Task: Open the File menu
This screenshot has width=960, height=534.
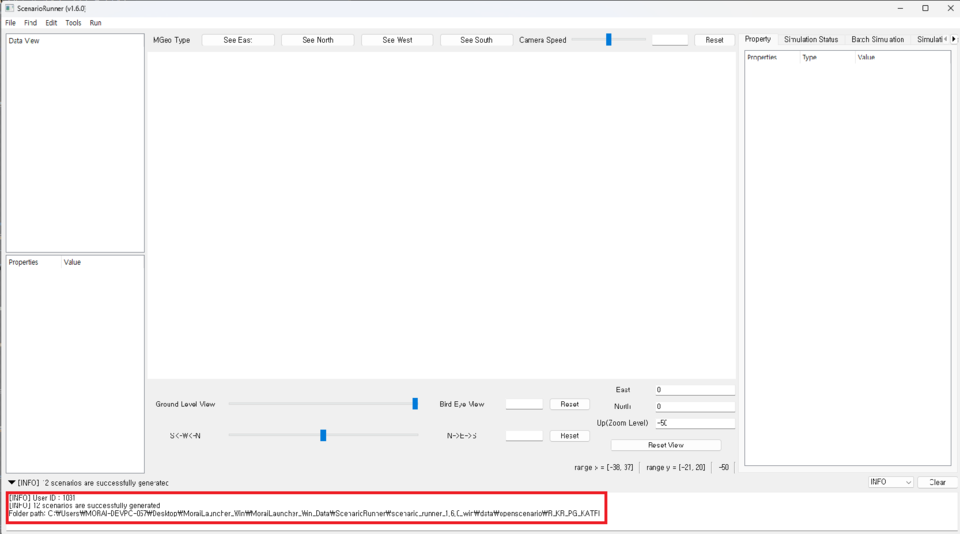Action: click(11, 22)
